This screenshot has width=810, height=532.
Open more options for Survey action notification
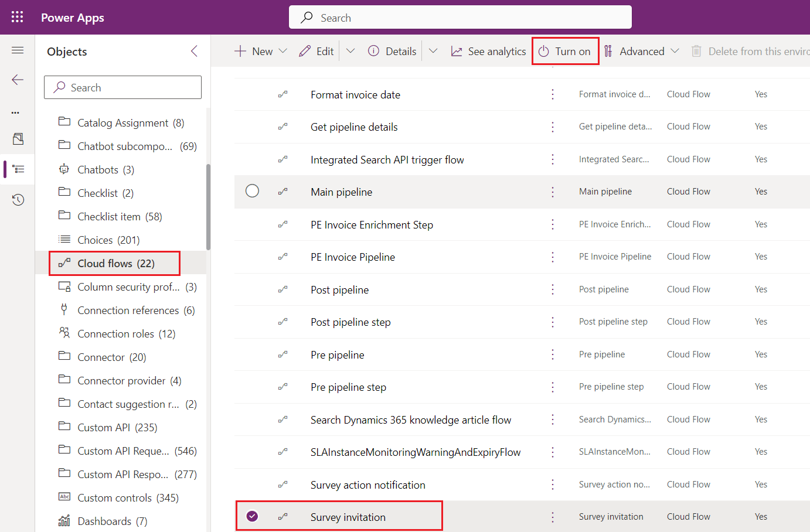pos(553,485)
